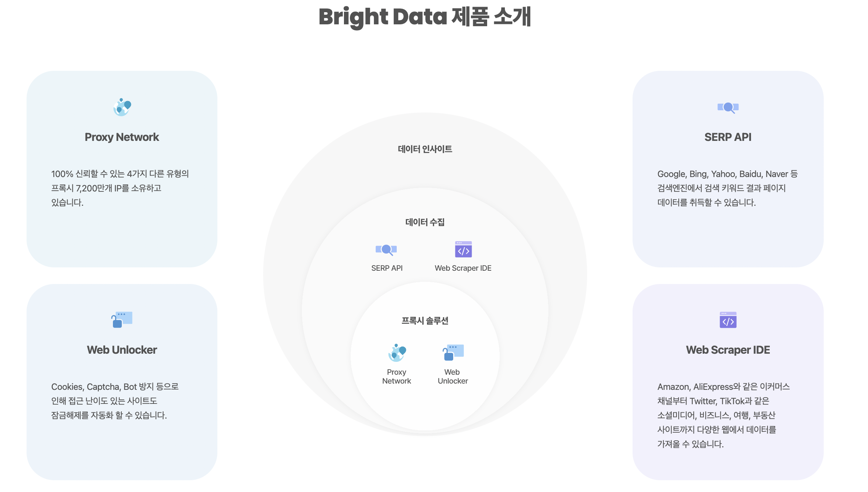Select Web Scraper IDE icon inside the circle diagram
Image resolution: width=868 pixels, height=492 pixels.
[x=463, y=249]
